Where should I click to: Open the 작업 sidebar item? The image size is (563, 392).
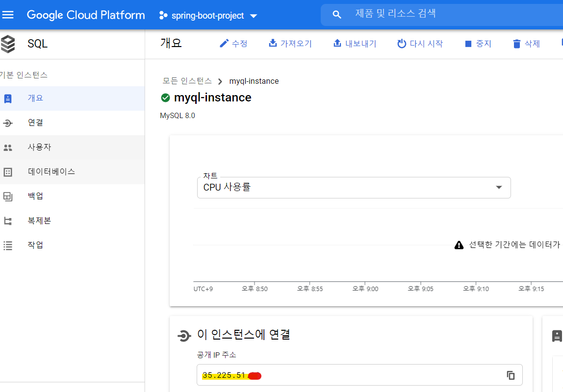pyautogui.click(x=72, y=245)
